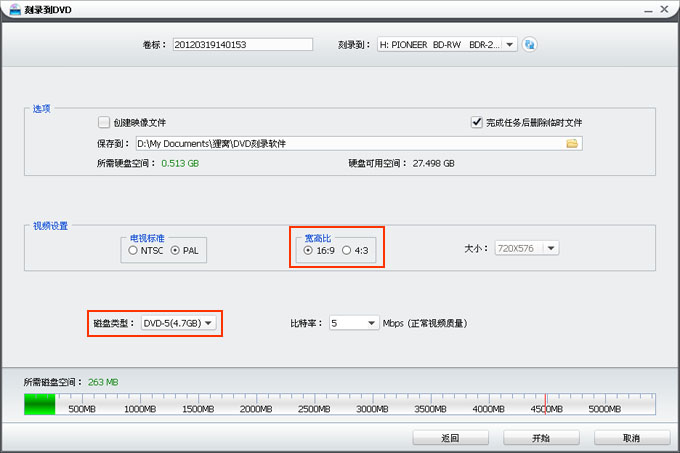The width and height of the screenshot is (680, 453).
Task: Uncheck 完成任务后删除临时文件 option
Action: 477,122
